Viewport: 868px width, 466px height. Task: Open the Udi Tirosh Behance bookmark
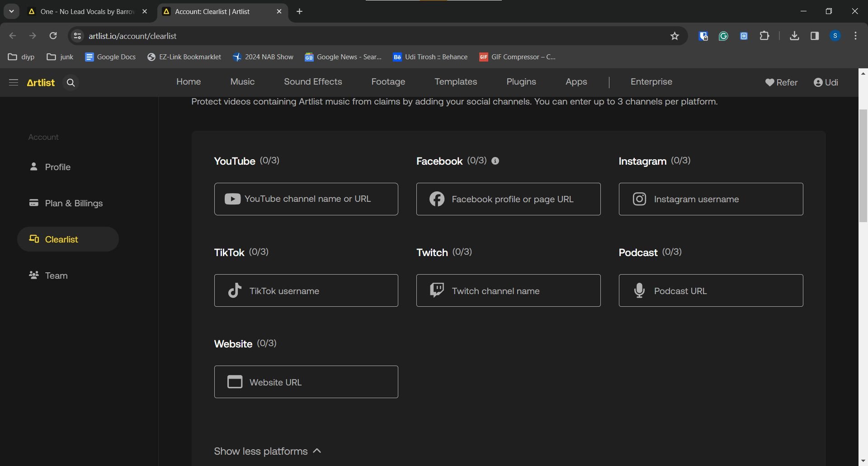(430, 57)
